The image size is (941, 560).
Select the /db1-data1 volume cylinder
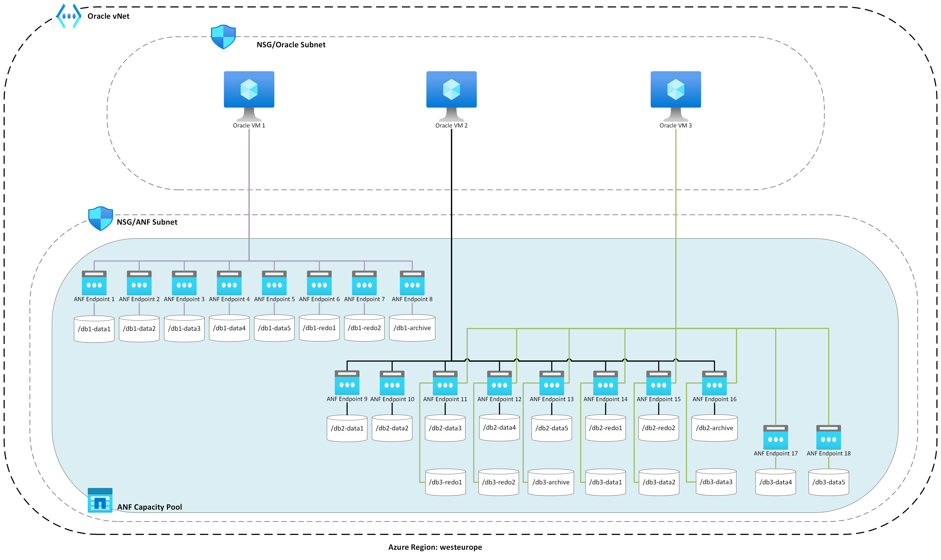click(x=94, y=329)
